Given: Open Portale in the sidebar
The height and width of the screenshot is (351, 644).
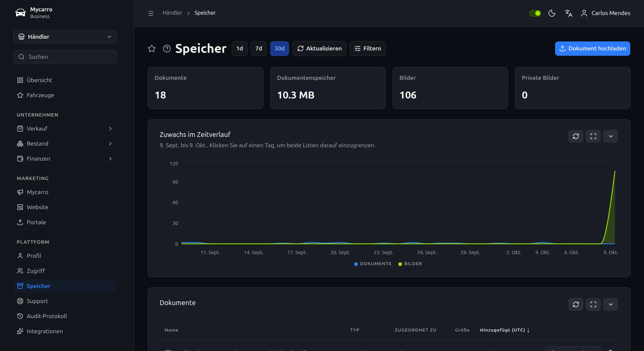Looking at the screenshot, I should click(x=65, y=222).
